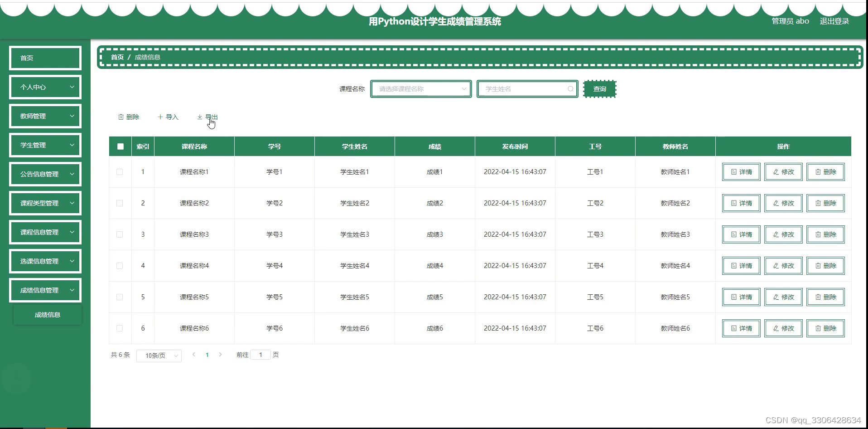
Task: Toggle the select-all checkbox in table header
Action: (x=120, y=146)
